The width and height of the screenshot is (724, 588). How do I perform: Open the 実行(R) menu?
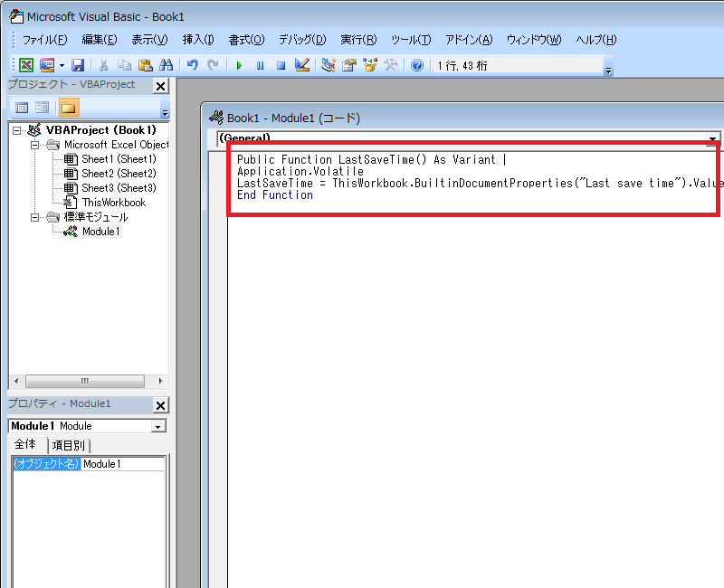358,40
